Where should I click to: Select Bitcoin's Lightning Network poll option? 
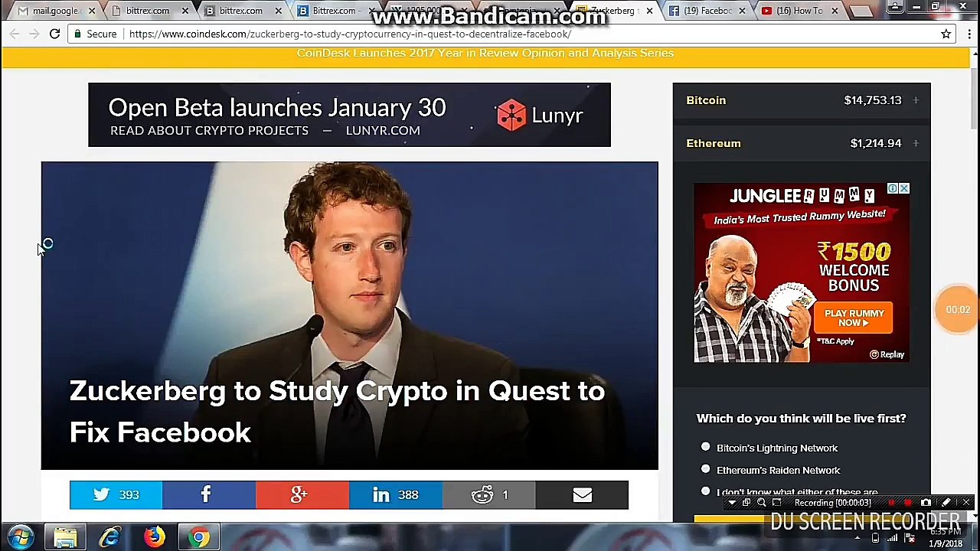click(705, 447)
